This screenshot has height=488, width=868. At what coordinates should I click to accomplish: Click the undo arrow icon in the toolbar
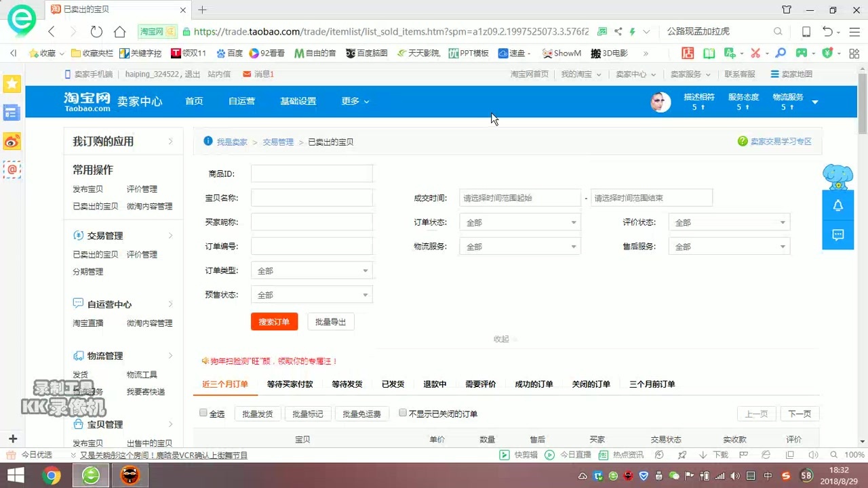[827, 31]
